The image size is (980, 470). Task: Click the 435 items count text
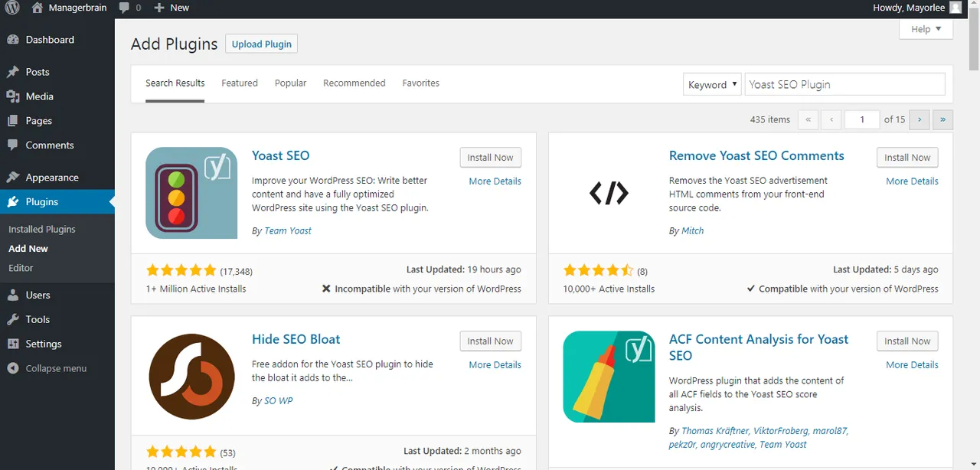(x=770, y=119)
